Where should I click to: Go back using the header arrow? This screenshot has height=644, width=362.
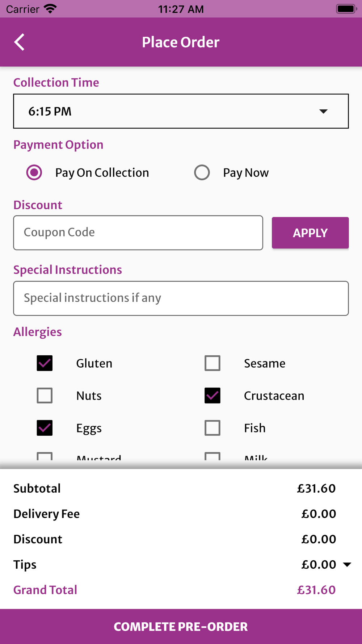pos(20,42)
